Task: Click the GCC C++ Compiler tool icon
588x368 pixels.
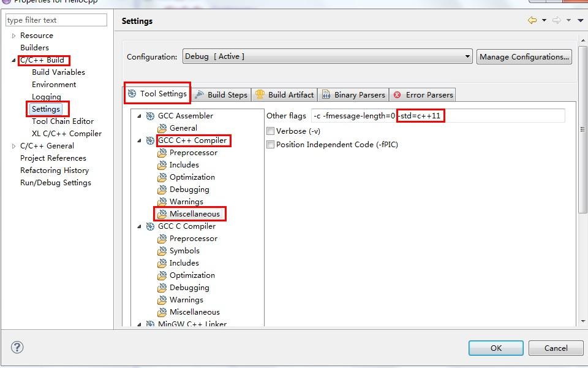Action: pos(151,141)
